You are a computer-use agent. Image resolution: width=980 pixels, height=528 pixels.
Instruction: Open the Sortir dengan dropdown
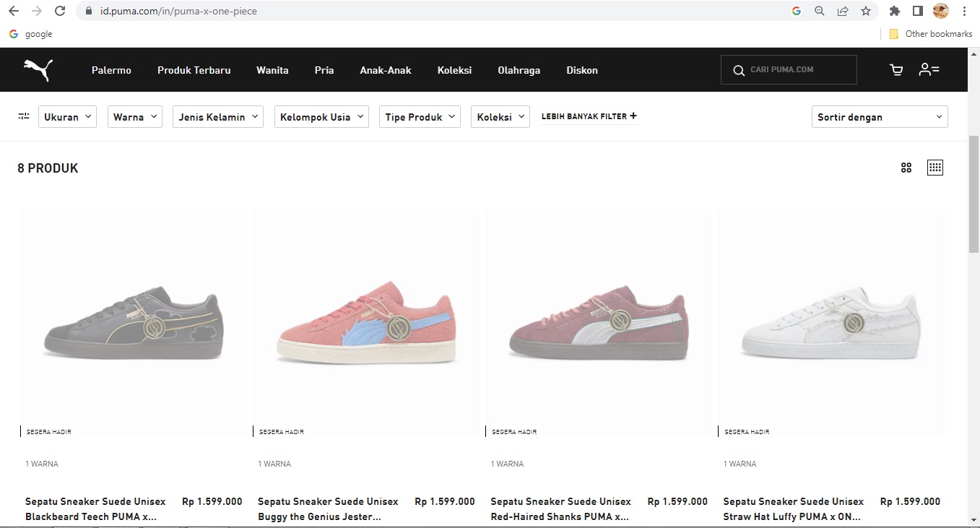click(880, 117)
